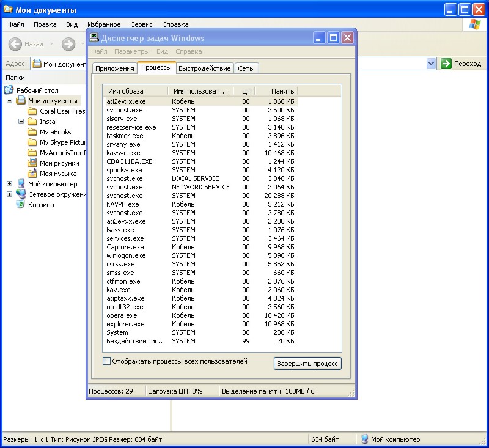Viewport: 489px width, 448px height.
Task: Click the Мои документы window title icon
Action: pyautogui.click(x=8, y=10)
